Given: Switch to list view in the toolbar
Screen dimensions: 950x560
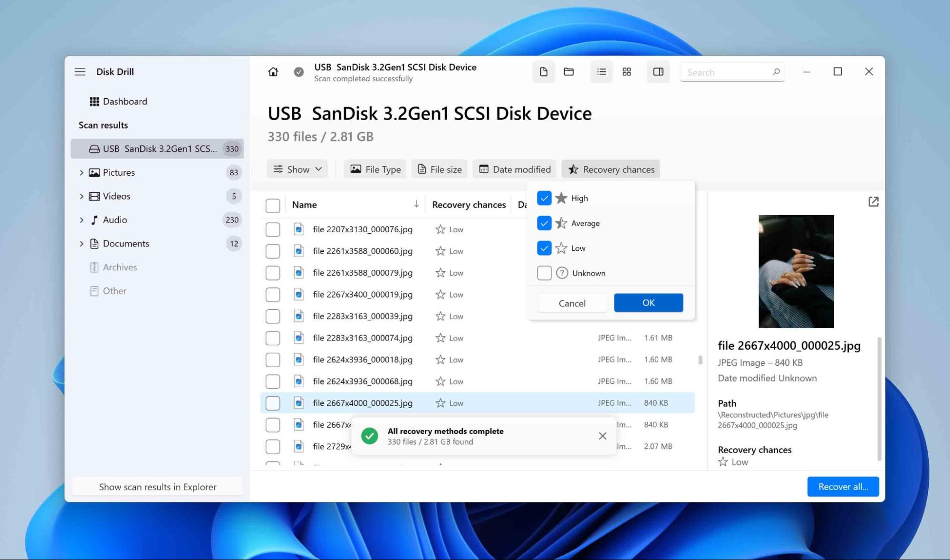Looking at the screenshot, I should 601,72.
